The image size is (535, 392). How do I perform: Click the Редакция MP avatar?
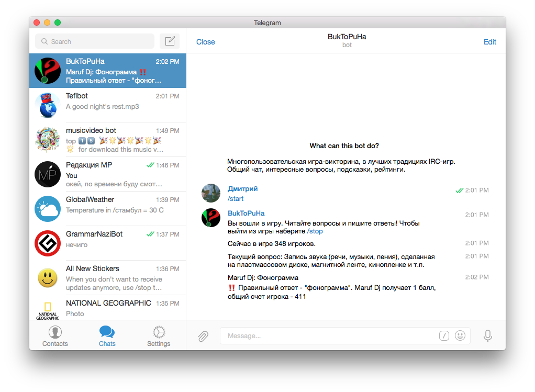(48, 174)
